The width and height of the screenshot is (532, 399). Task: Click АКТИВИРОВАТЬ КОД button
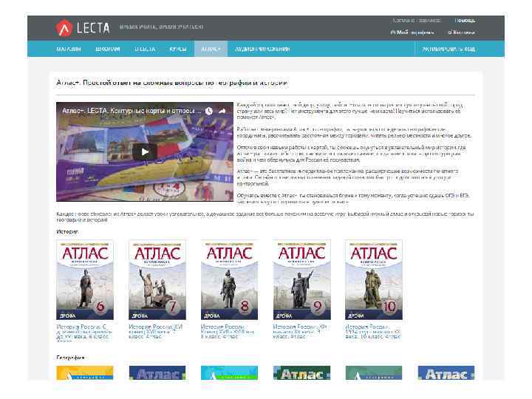coord(449,50)
